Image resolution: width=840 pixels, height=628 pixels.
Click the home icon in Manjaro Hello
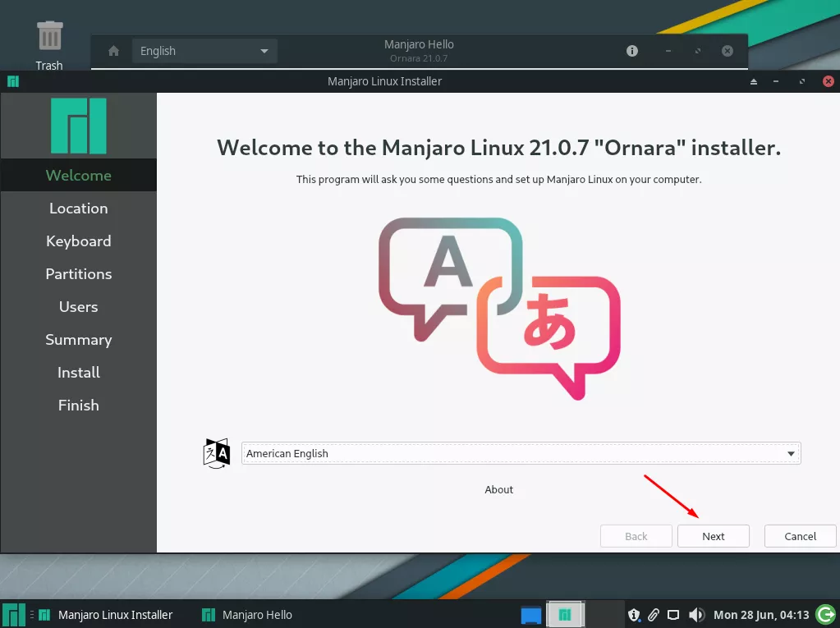113,51
